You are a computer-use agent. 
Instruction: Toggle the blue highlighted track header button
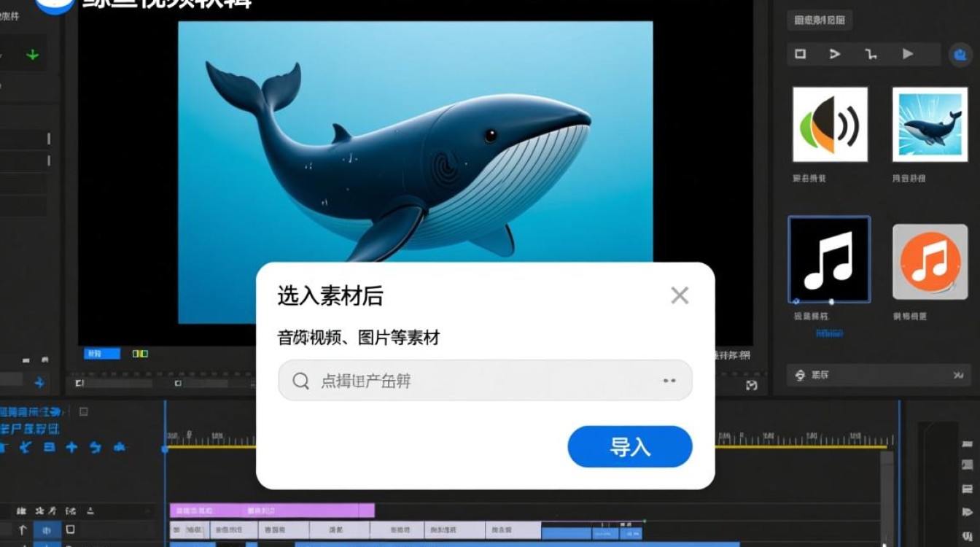point(47,529)
